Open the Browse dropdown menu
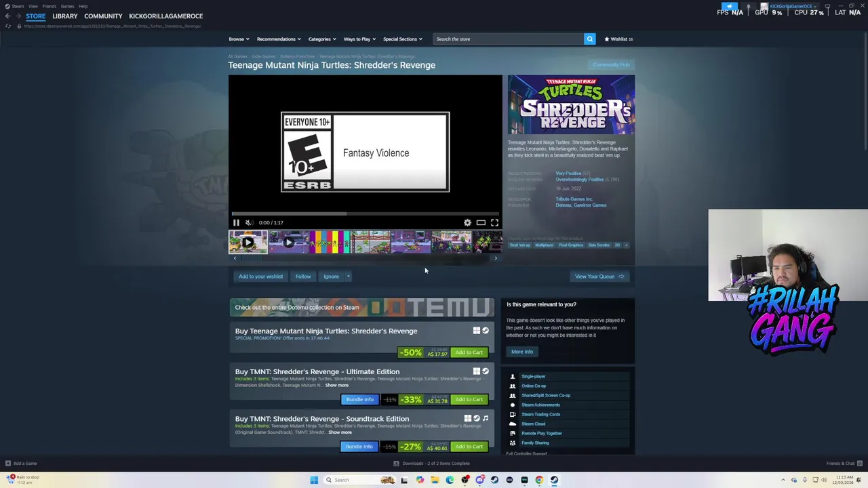The width and height of the screenshot is (868, 488). [x=239, y=39]
